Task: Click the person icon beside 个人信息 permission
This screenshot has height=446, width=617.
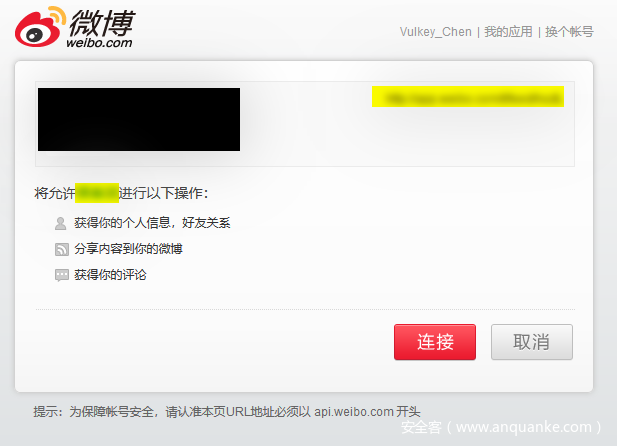Action: point(61,223)
